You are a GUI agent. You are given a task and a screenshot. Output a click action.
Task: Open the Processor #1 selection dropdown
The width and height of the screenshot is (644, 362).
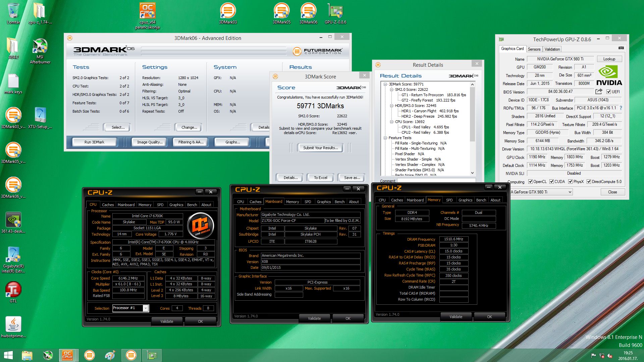(146, 308)
